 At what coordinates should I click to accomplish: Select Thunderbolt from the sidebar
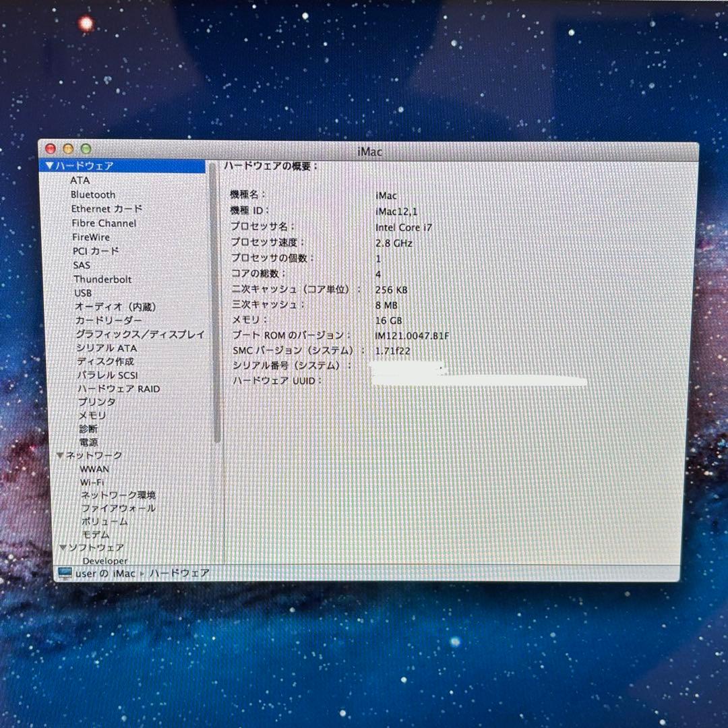click(x=102, y=279)
